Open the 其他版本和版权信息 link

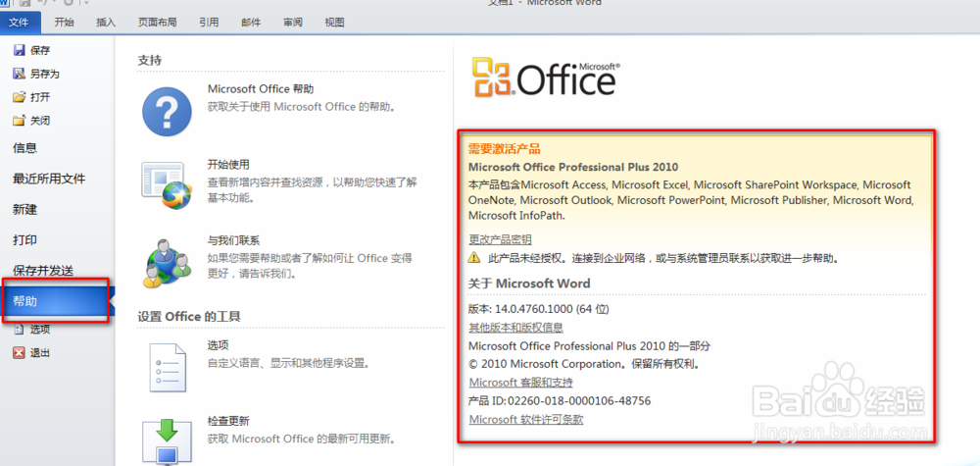515,327
